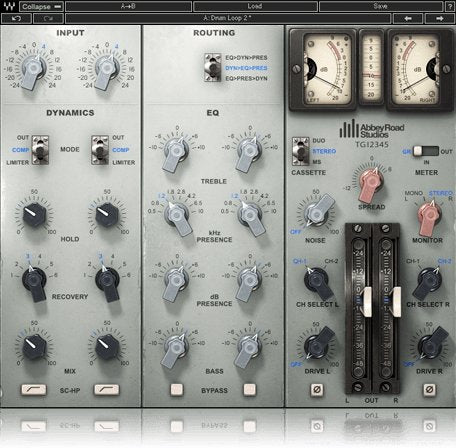This screenshot has height=448, width=456.
Task: Click the pink SPREAD knob
Action: (x=372, y=183)
